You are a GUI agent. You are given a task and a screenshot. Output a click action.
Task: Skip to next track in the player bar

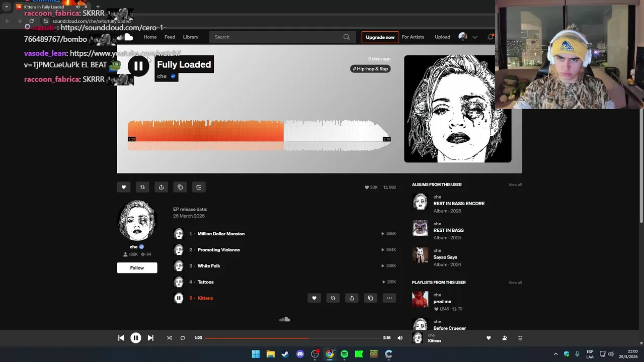pos(150,338)
